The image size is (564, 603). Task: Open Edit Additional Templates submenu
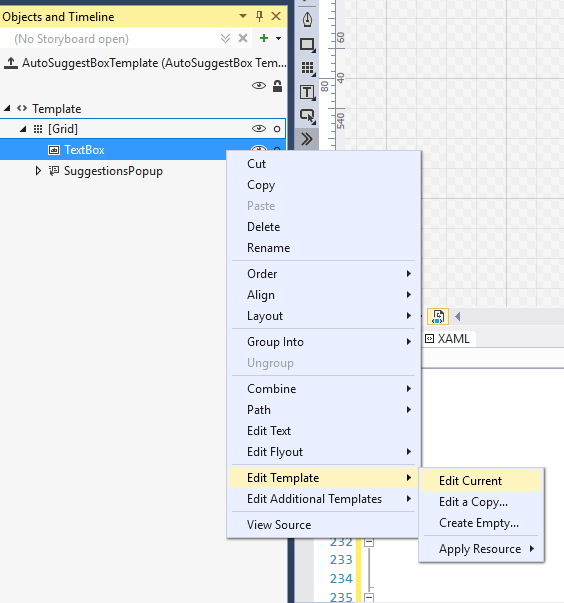point(324,499)
